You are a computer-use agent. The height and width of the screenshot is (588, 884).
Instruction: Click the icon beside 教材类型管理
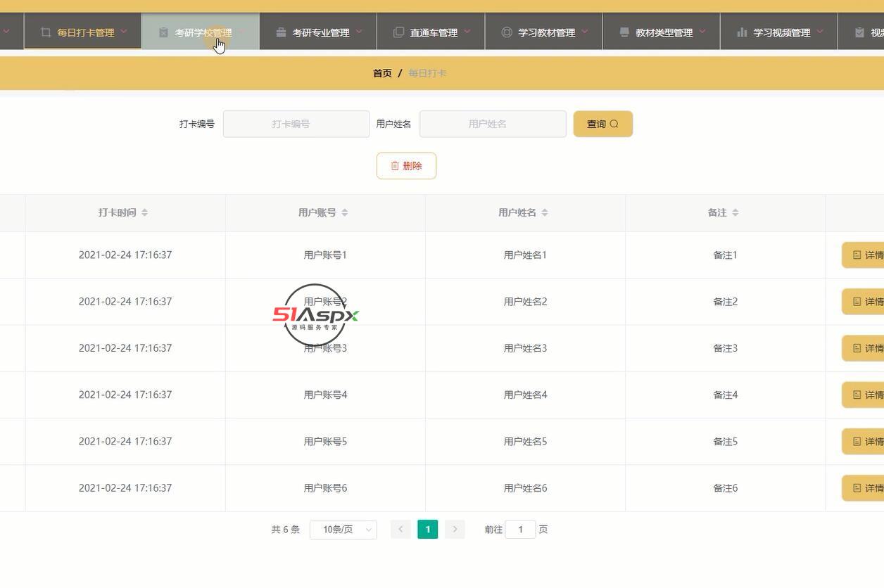(624, 32)
